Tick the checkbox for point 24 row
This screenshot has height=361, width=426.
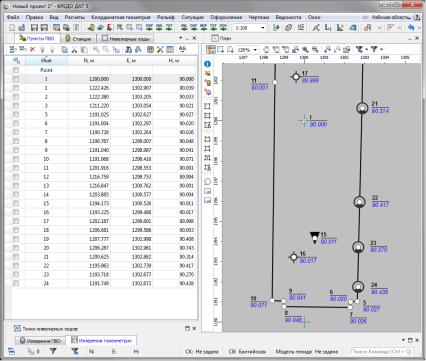click(16, 283)
